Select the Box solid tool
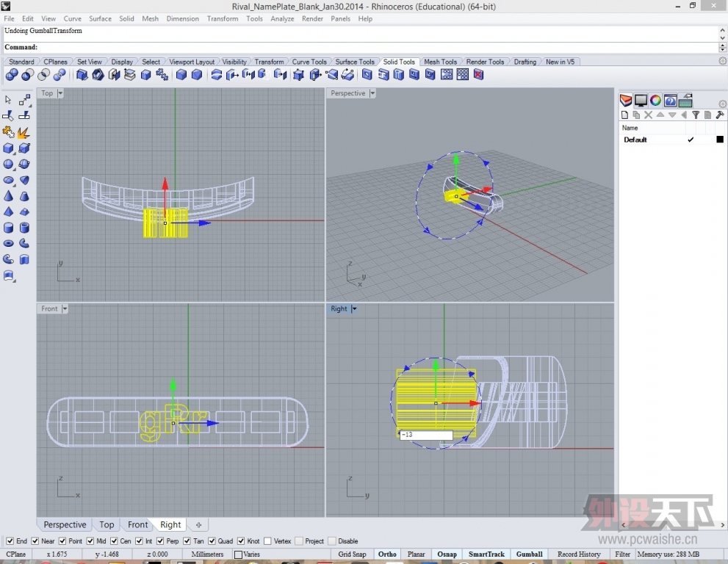This screenshot has height=564, width=728. pos(8,148)
